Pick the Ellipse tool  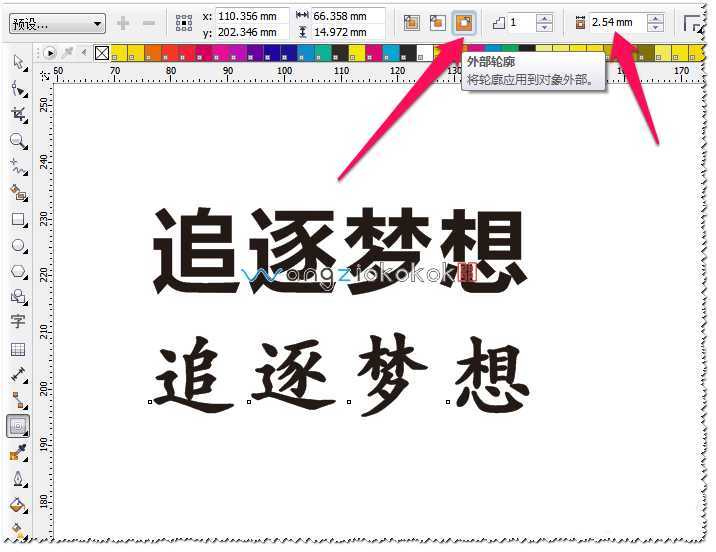[18, 245]
